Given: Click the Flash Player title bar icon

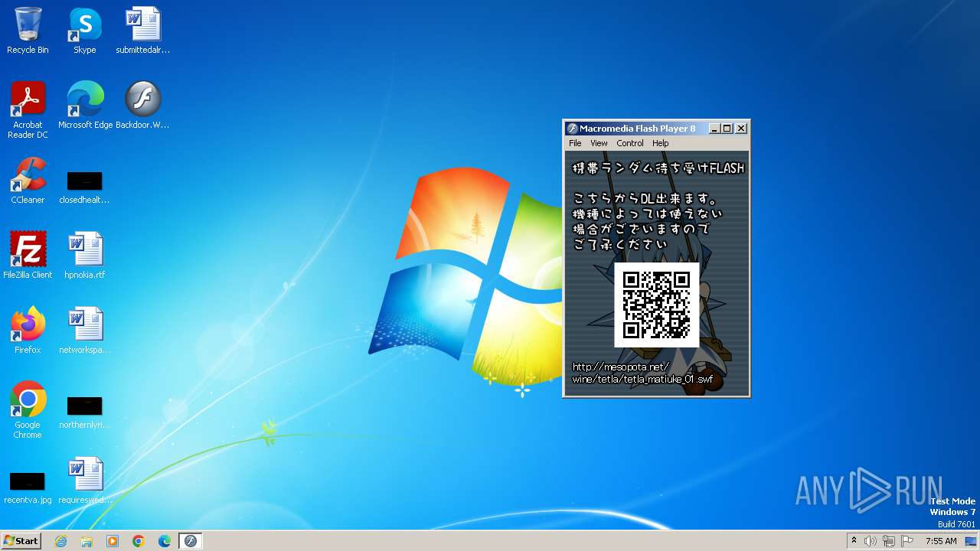Looking at the screenshot, I should (572, 129).
